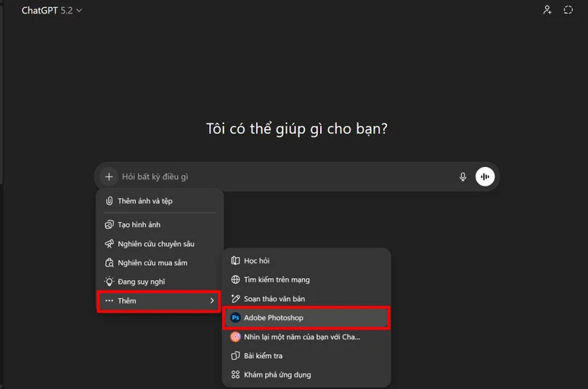
Task: Open Khám phá ứng dụng apps explorer
Action: coord(277,374)
